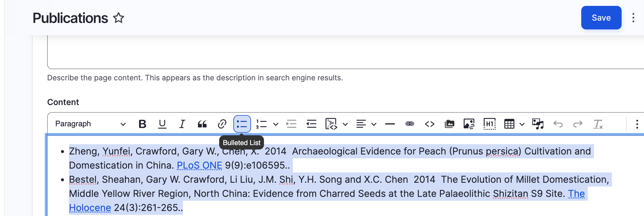Click the source code brackets icon
644x216 pixels.
[x=430, y=124]
